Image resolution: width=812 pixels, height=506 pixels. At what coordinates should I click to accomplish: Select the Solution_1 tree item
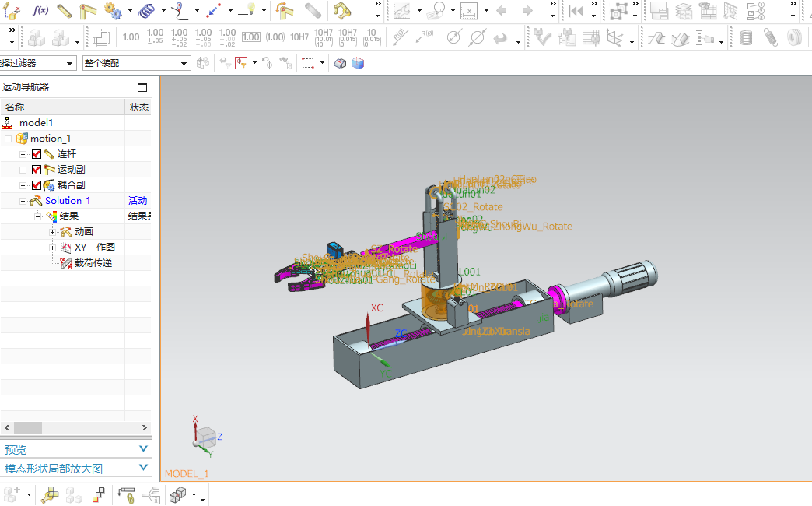click(x=68, y=201)
